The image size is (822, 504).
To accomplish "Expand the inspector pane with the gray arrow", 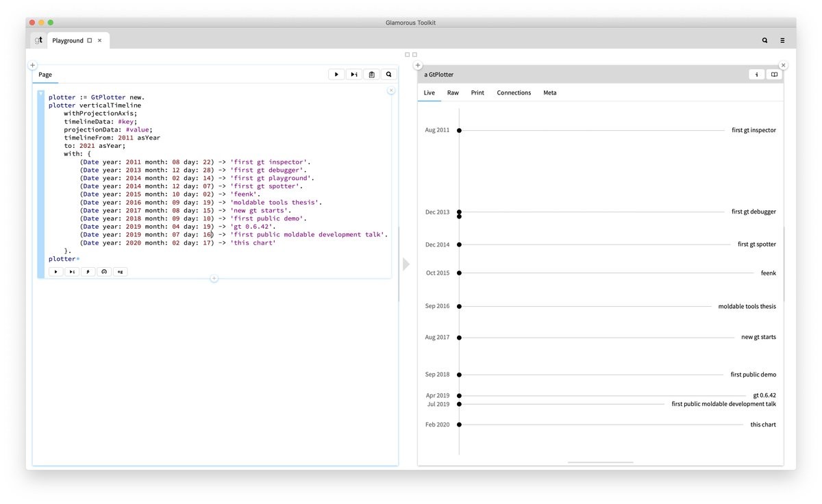I will 406,264.
